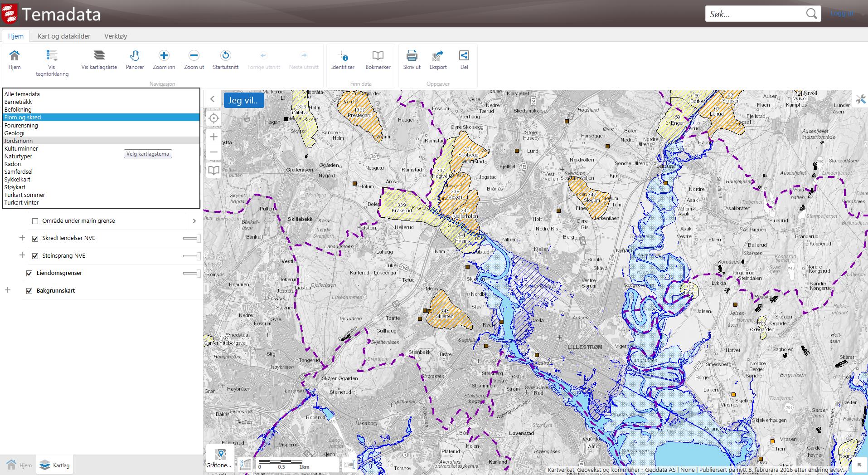Image resolution: width=868 pixels, height=475 pixels.
Task: Select Flom og skred theme
Action: (x=101, y=117)
